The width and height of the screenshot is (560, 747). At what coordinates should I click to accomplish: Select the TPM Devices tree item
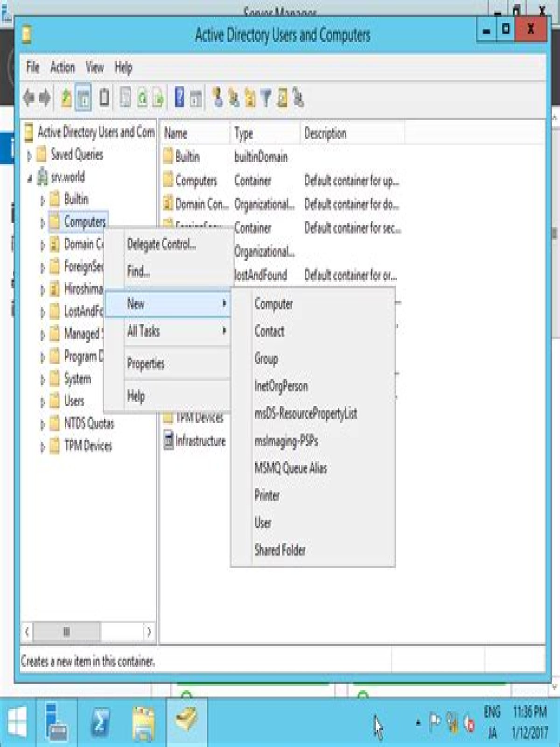tap(81, 446)
